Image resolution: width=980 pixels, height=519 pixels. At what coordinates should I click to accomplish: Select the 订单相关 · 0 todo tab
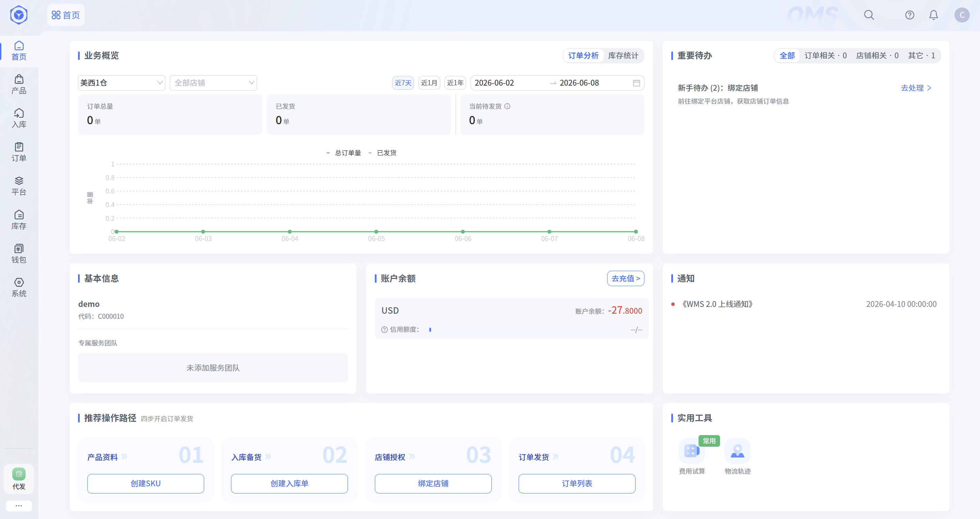coord(826,56)
